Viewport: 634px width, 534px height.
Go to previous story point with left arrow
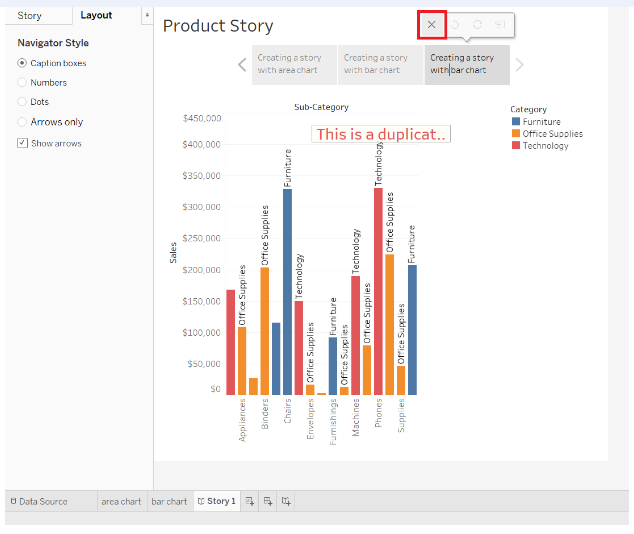242,65
